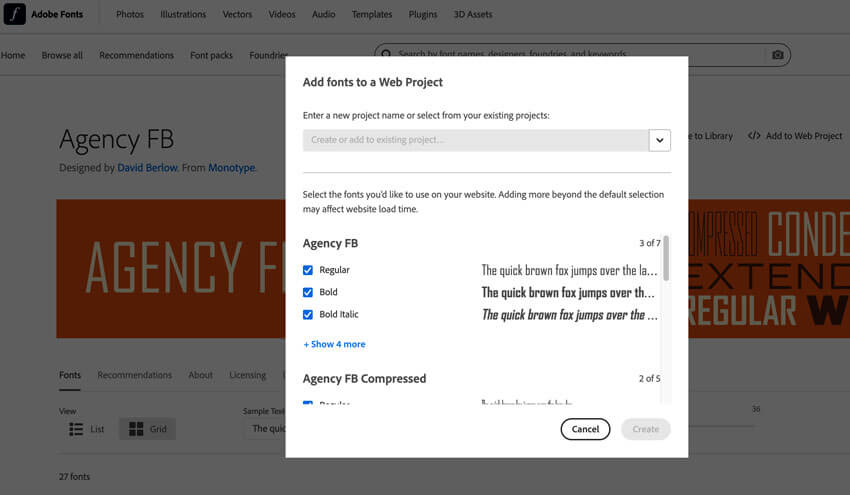Open the Monotype foundry link
Image resolution: width=850 pixels, height=495 pixels.
(x=231, y=168)
